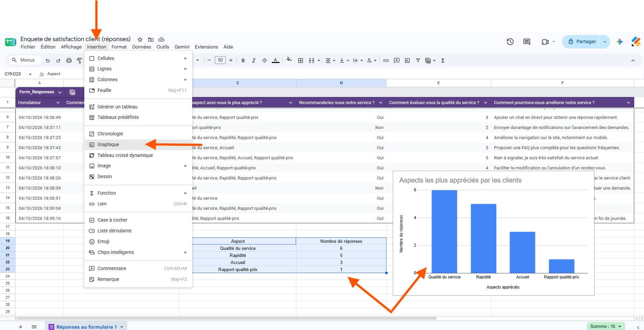
Task: Open the Extensions menu
Action: click(x=206, y=47)
